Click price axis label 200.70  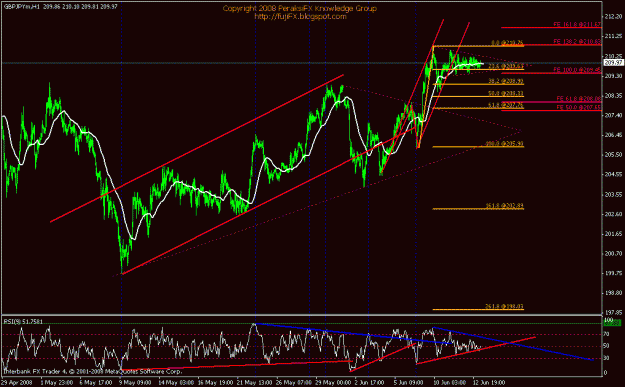tap(614, 253)
